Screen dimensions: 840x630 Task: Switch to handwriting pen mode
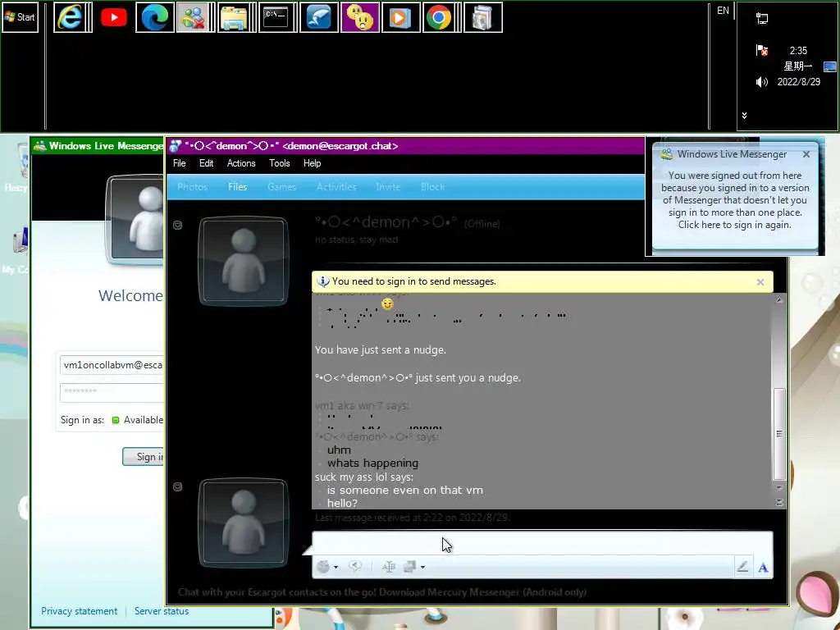point(742,567)
